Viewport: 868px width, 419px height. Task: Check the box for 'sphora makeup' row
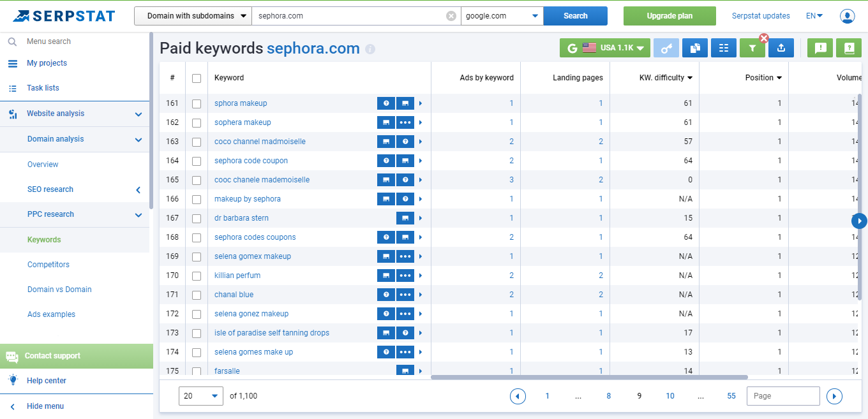(x=197, y=103)
